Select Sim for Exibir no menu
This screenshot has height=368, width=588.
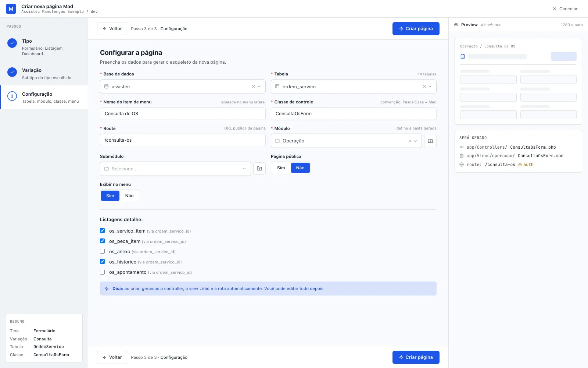pyautogui.click(x=110, y=196)
